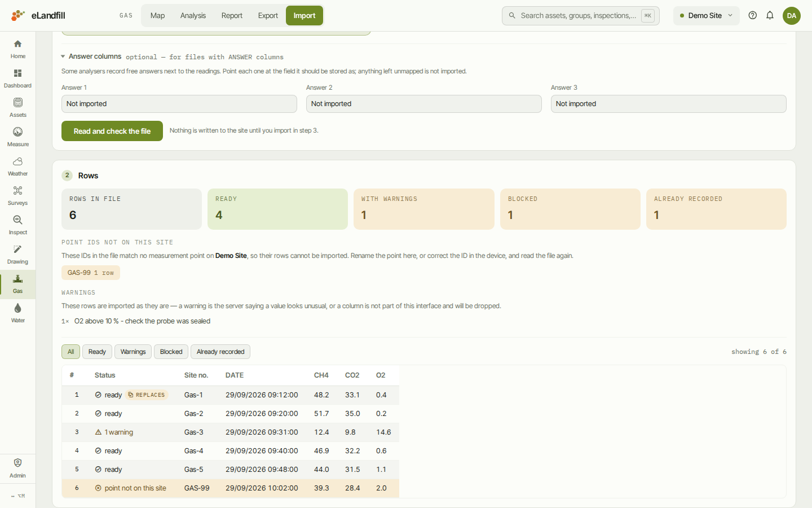Select the Gas-3 warning row
The width and height of the screenshot is (812, 508).
(x=231, y=432)
